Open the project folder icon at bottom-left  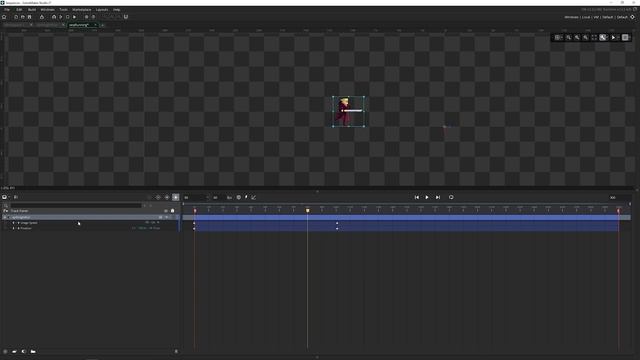tap(33, 351)
